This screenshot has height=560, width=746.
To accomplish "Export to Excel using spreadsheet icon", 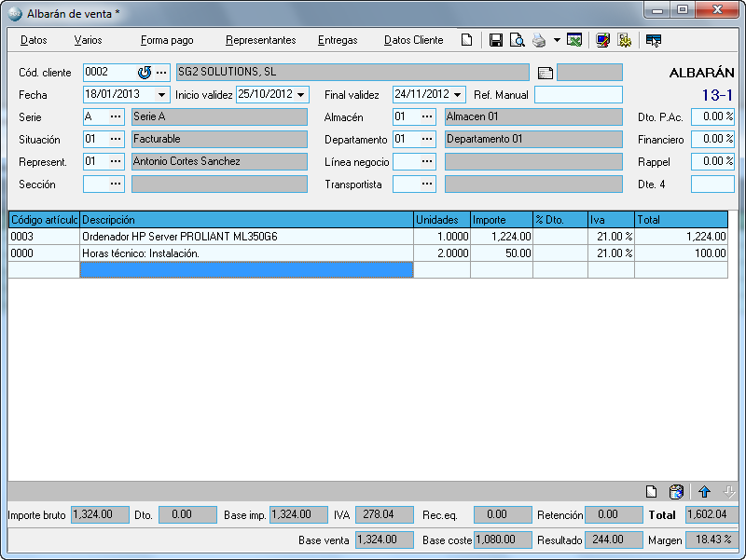I will point(574,40).
